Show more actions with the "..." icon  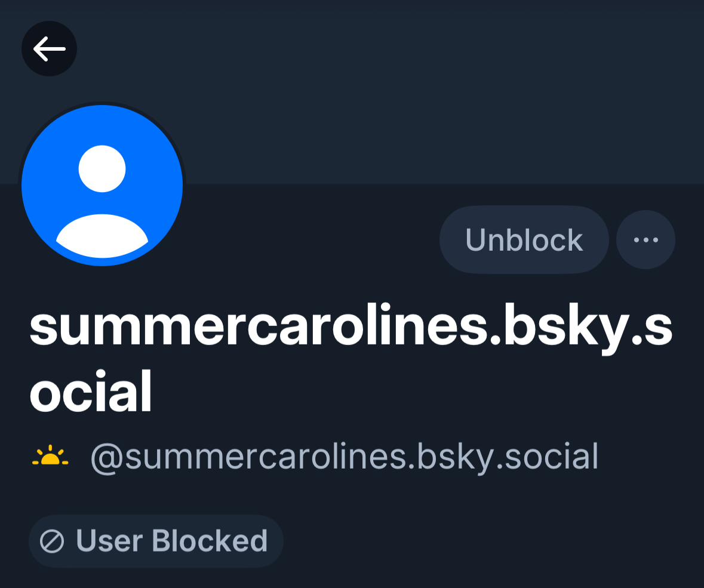coord(645,240)
